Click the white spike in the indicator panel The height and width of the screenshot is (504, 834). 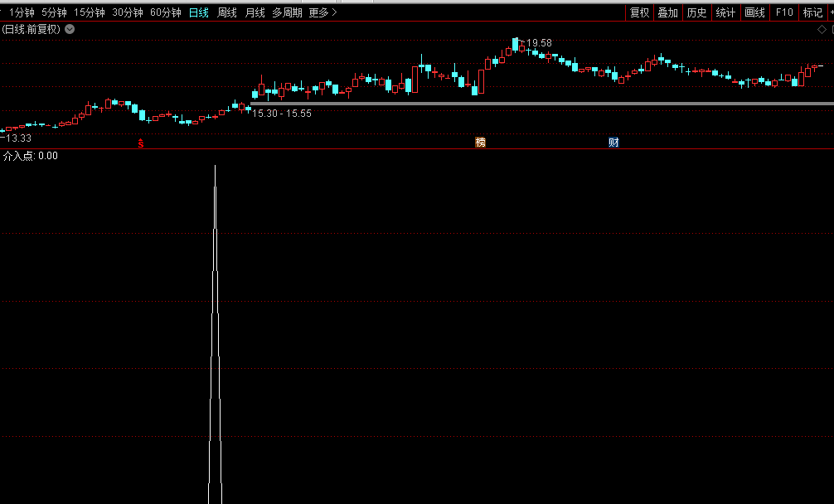pos(216,332)
